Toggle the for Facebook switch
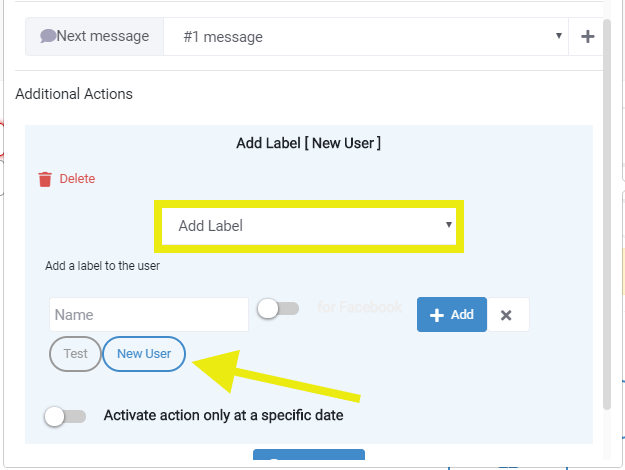The height and width of the screenshot is (470, 625). [x=278, y=309]
